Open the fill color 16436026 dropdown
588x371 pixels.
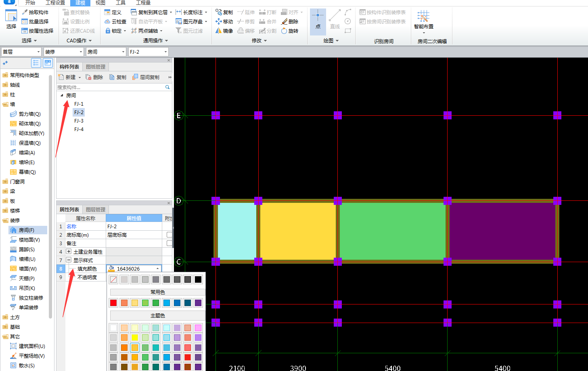point(157,269)
